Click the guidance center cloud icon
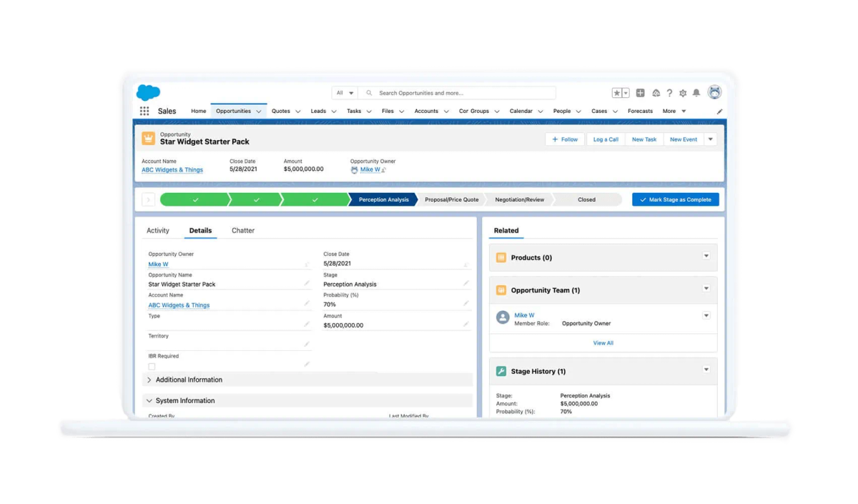Screen dimensions: 858x504 click(656, 93)
